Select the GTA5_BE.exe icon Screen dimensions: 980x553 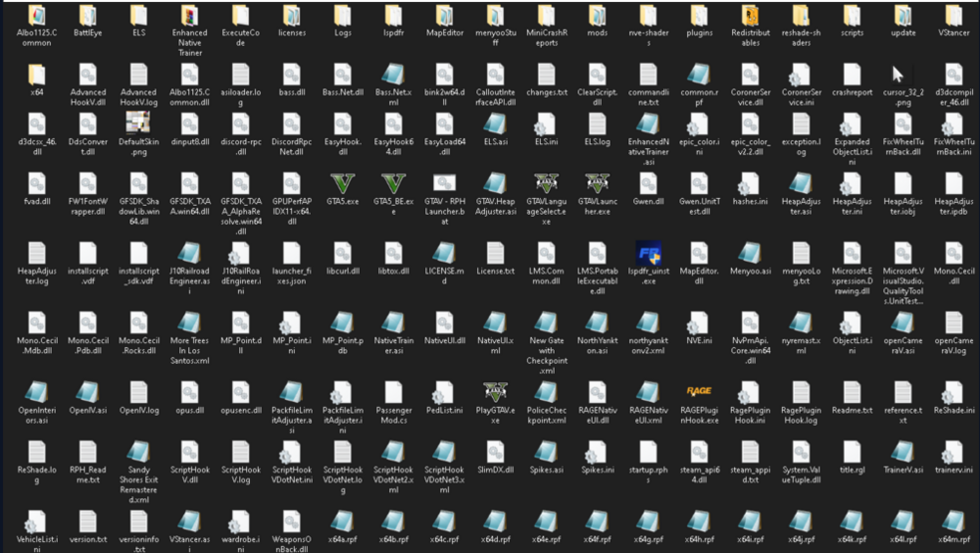point(393,184)
